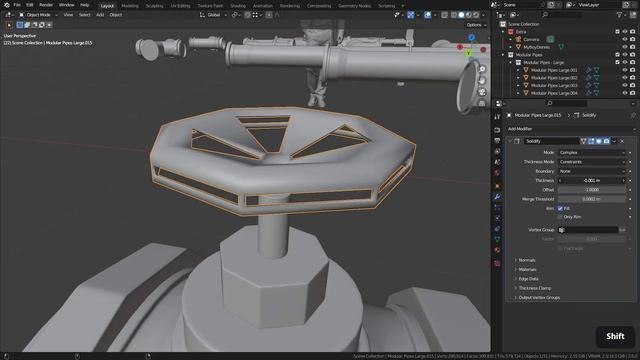
Task: Remove the Solidify modifier
Action: pyautogui.click(x=622, y=141)
